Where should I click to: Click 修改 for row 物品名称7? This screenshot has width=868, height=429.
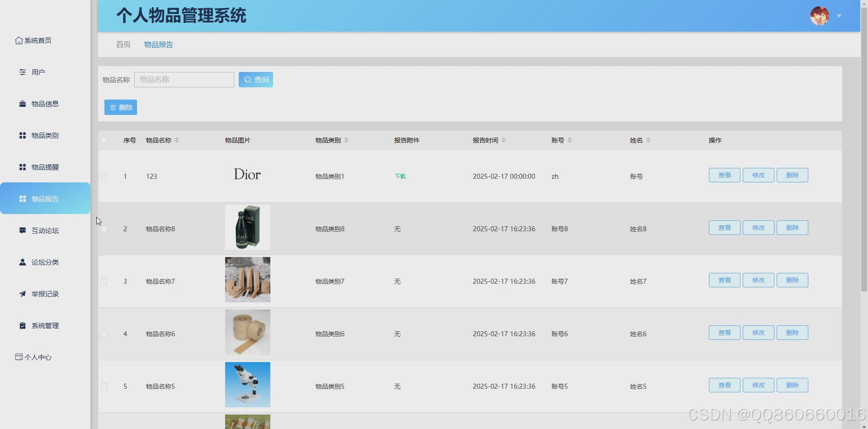tap(759, 280)
